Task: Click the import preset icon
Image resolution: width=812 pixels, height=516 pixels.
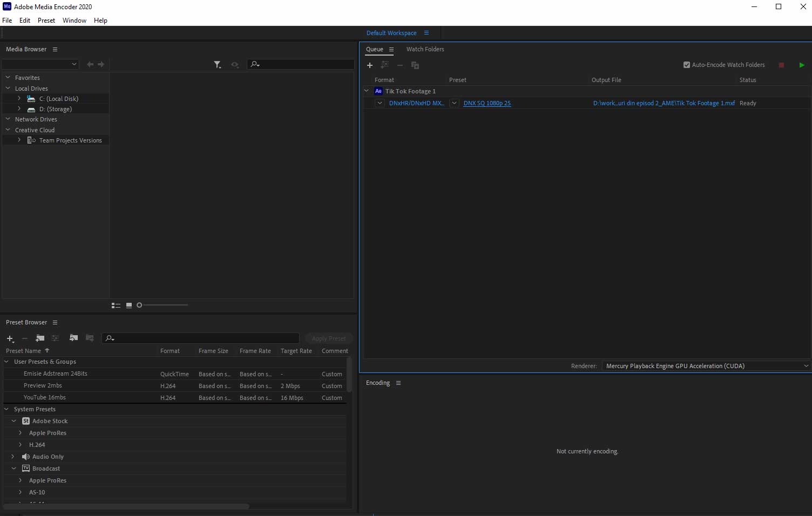Action: [x=73, y=338]
